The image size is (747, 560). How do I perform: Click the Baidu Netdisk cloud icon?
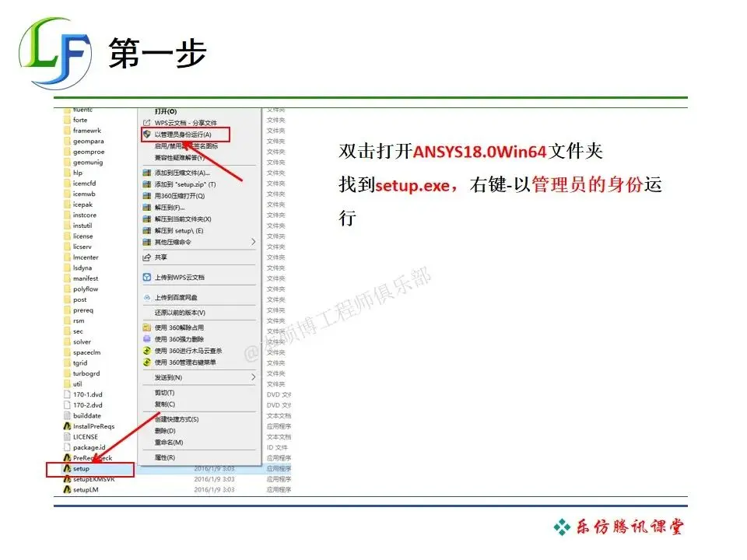point(147,298)
